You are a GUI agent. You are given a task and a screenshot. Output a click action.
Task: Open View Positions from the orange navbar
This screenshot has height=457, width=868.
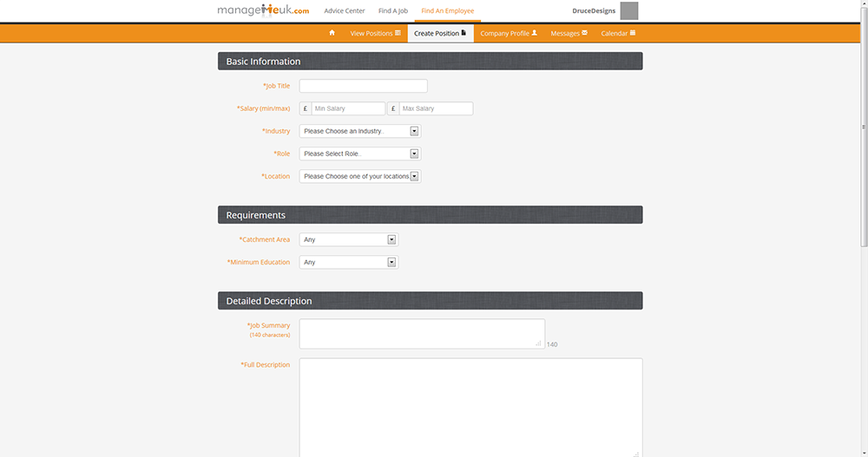(x=375, y=33)
